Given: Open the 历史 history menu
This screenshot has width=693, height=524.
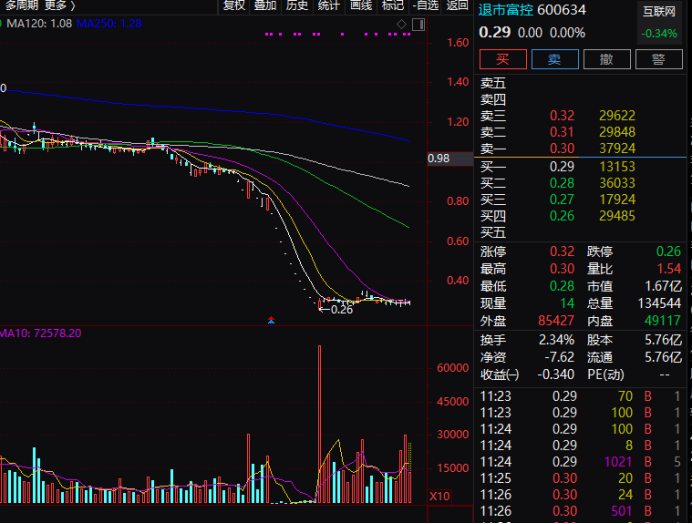Looking at the screenshot, I should click(297, 5).
